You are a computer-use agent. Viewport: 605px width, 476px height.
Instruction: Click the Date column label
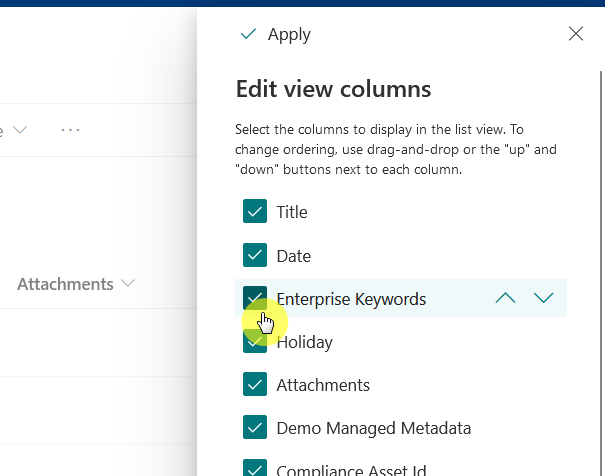(294, 256)
